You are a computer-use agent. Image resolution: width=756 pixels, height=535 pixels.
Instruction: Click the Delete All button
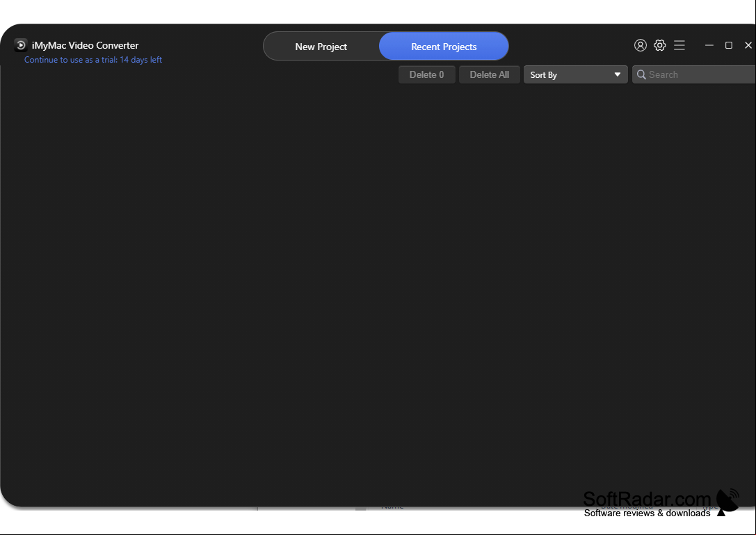click(490, 74)
